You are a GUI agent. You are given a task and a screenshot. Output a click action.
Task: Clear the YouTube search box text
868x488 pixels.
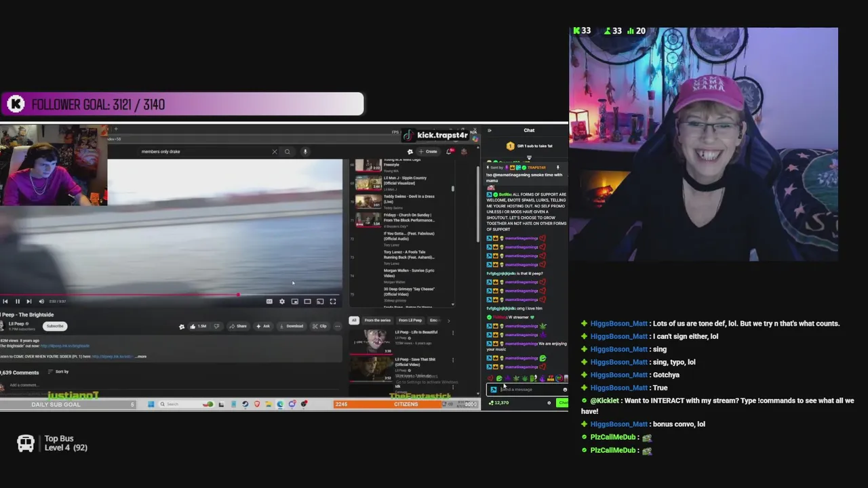275,152
